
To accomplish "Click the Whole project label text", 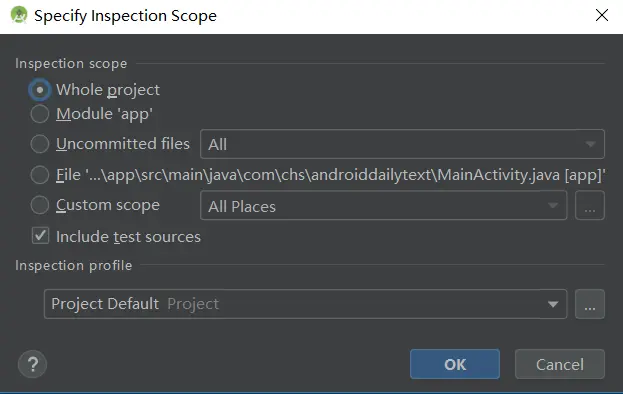I will click(x=108, y=90).
